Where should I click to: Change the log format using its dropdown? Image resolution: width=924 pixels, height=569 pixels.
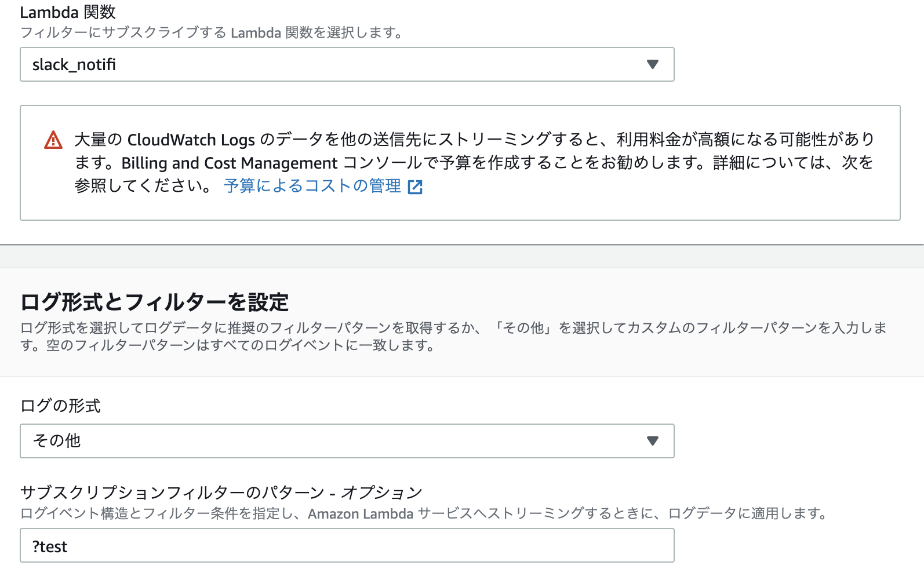tap(653, 441)
